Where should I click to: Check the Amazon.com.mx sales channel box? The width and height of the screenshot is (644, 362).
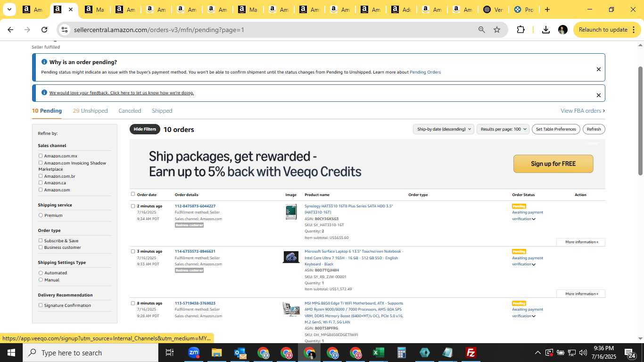(41, 156)
